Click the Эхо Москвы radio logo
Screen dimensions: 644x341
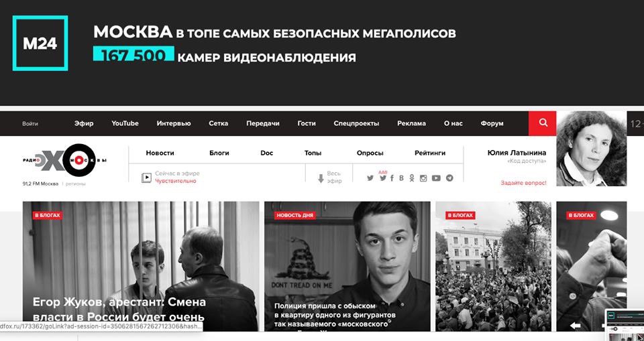point(65,160)
